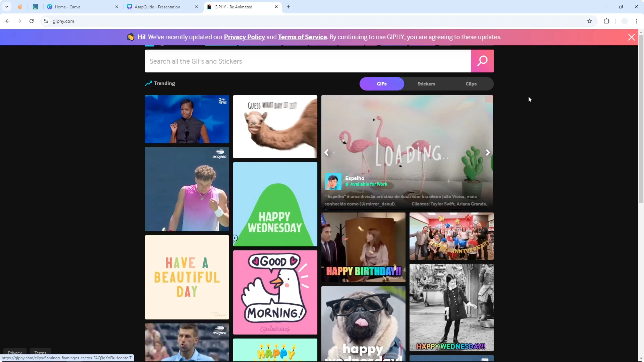Open the black-and-white Happy Wednesday dance GIF

451,308
